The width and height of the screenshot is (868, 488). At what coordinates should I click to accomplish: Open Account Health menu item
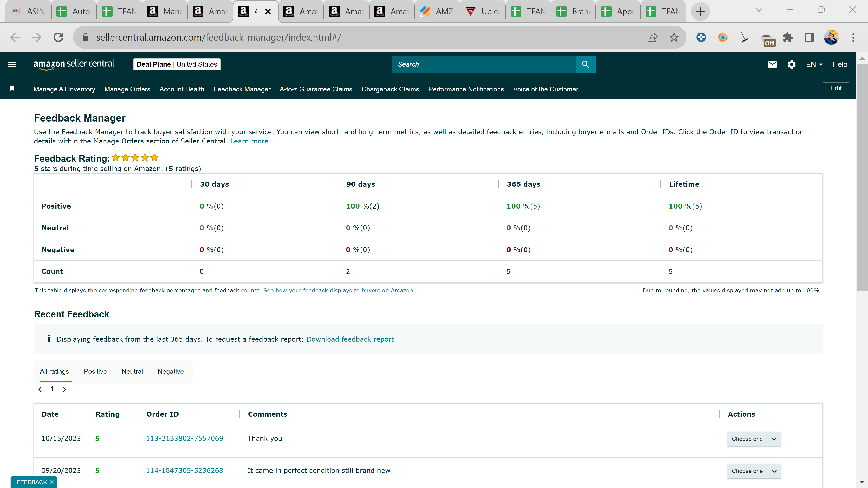pyautogui.click(x=182, y=89)
